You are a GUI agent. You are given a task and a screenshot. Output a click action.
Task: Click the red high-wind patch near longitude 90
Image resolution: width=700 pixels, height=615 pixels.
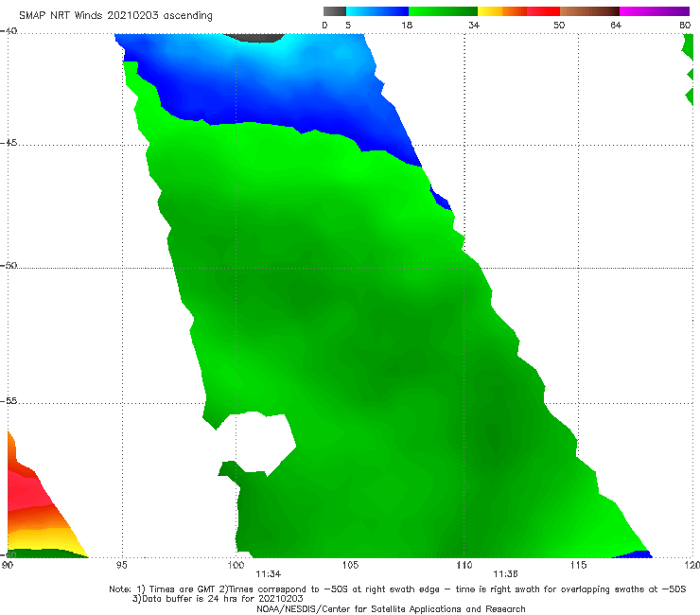pyautogui.click(x=29, y=489)
